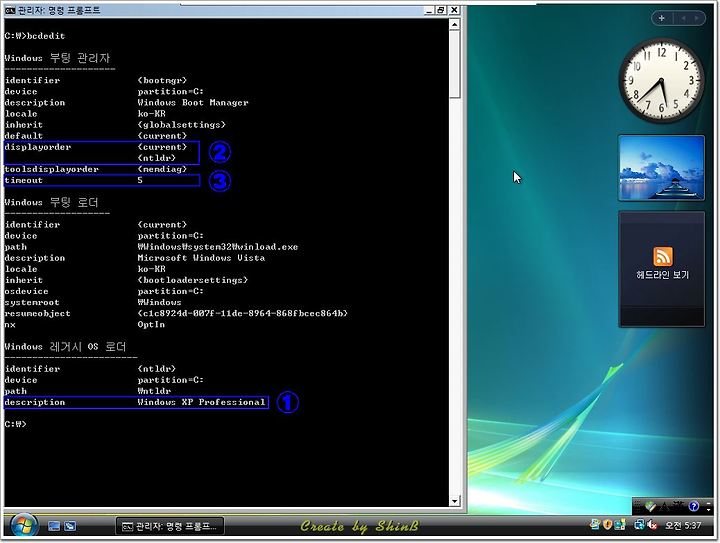Minimize the language bar with the dash
The image size is (720, 543).
click(x=709, y=504)
